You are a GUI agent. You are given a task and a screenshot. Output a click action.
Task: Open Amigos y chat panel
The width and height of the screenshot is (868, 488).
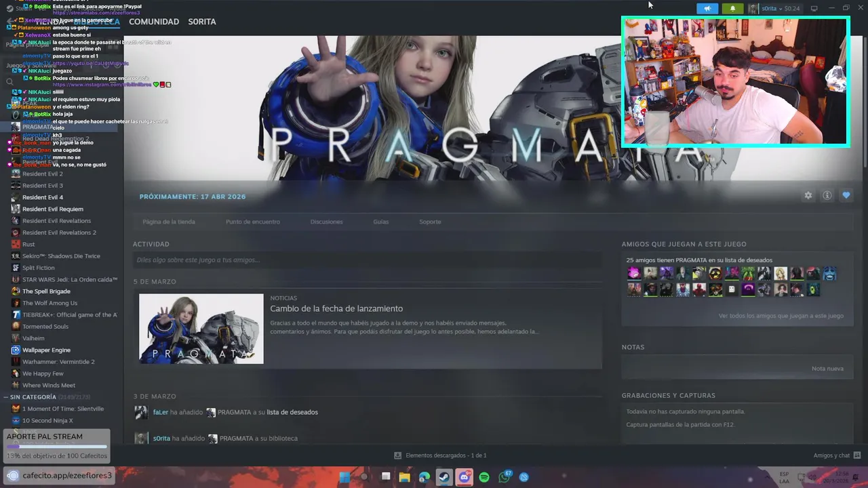(x=837, y=455)
